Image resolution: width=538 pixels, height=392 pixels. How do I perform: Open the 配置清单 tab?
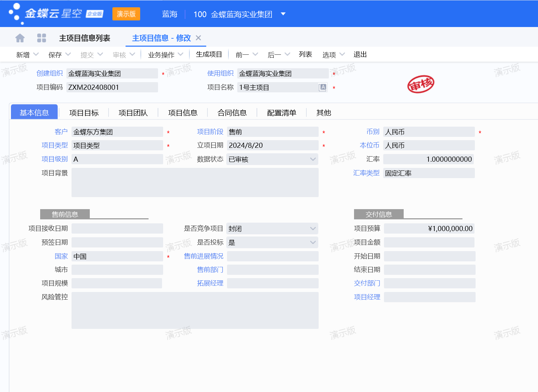(282, 113)
